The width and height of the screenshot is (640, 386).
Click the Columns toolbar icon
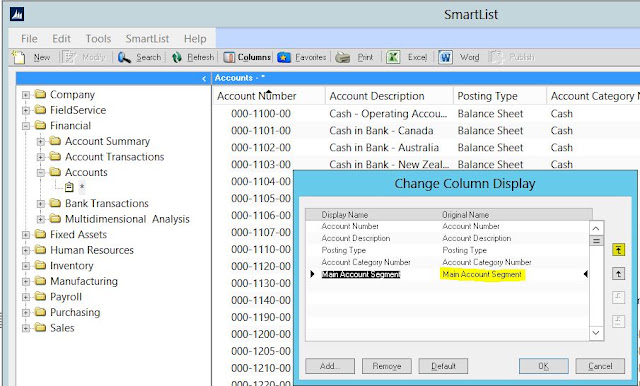point(229,58)
